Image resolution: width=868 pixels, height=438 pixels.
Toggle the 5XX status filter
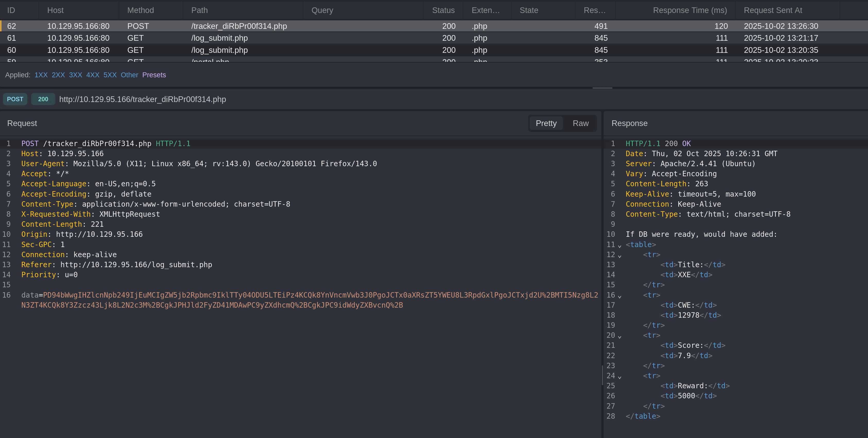(x=110, y=75)
